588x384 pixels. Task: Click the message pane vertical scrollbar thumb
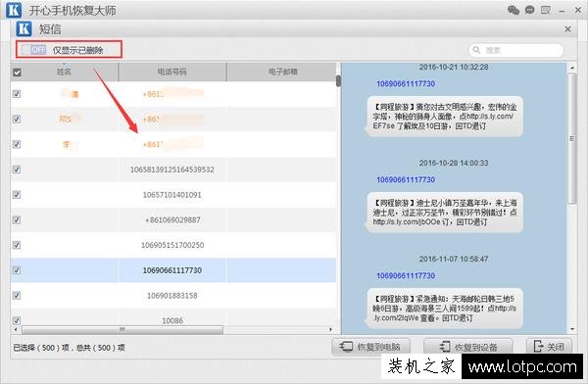tap(572, 138)
